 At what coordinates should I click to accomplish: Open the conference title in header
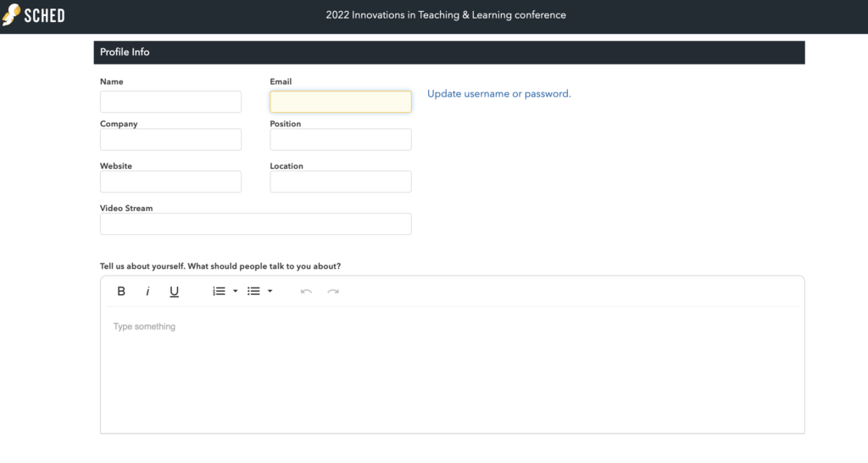[446, 15]
